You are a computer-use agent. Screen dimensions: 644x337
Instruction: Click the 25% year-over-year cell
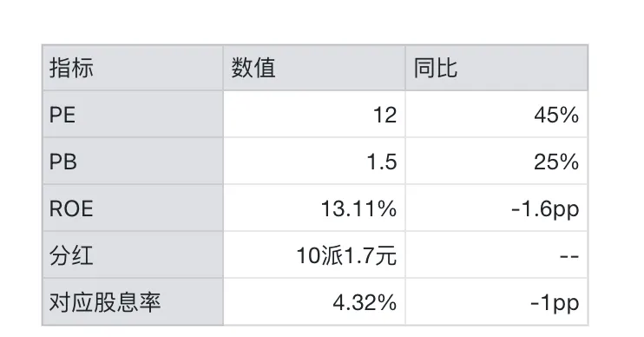(496, 161)
